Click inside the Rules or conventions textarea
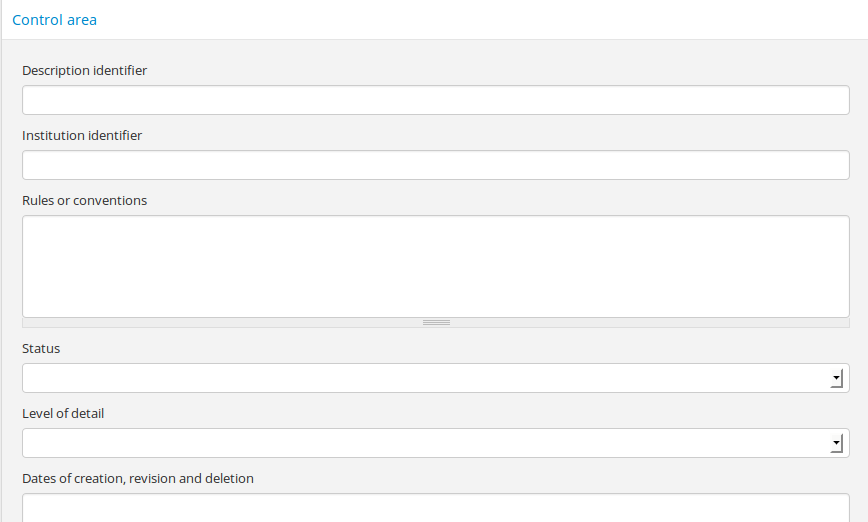The width and height of the screenshot is (868, 522). [x=435, y=266]
